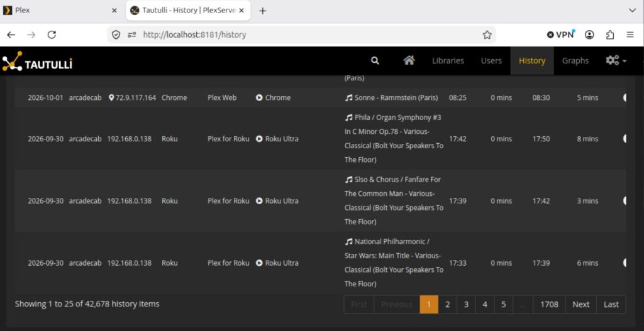Open the extensions puzzle icon

[x=610, y=35]
